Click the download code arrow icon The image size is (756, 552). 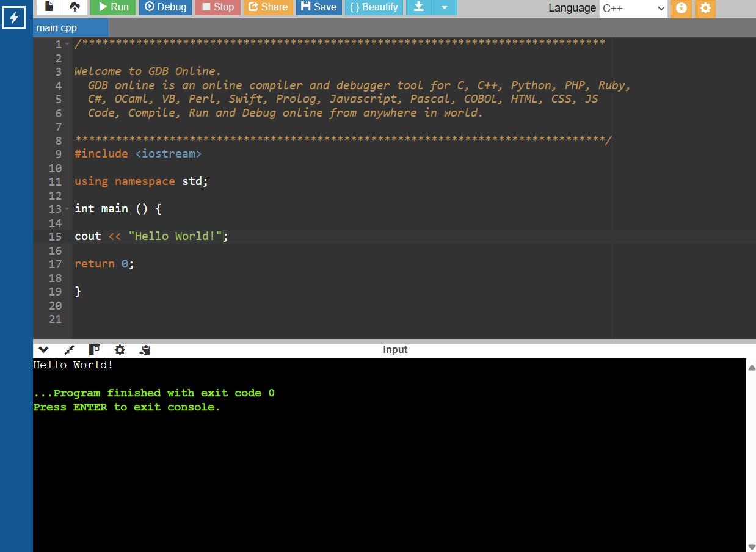click(x=418, y=7)
